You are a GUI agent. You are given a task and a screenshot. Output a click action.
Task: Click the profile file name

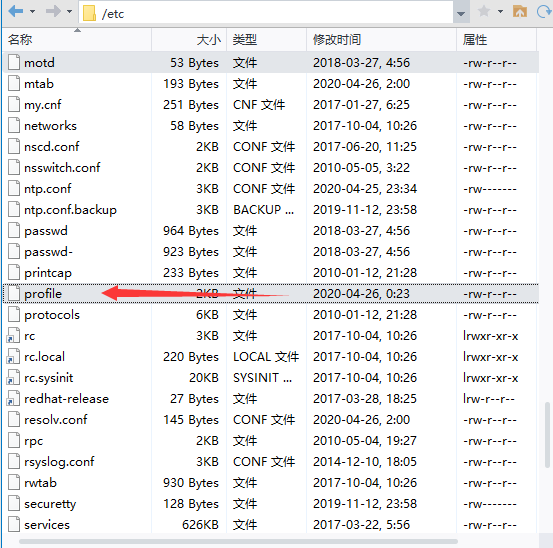pos(43,294)
